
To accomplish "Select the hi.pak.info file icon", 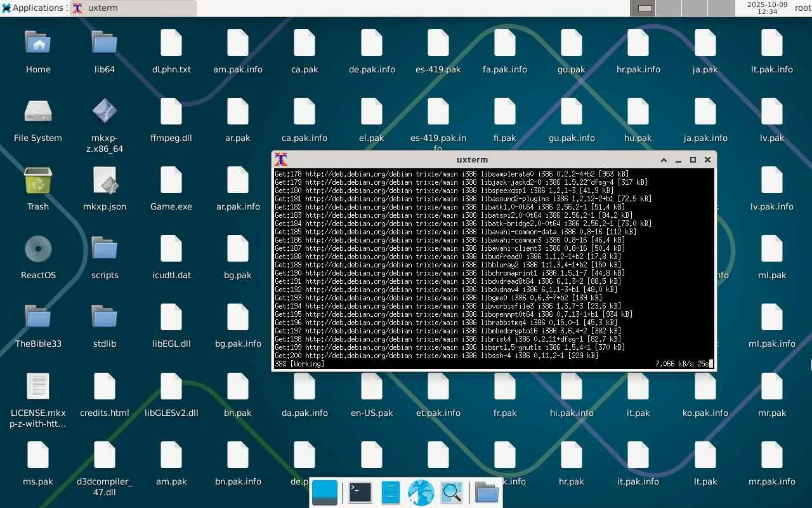I will point(572,387).
